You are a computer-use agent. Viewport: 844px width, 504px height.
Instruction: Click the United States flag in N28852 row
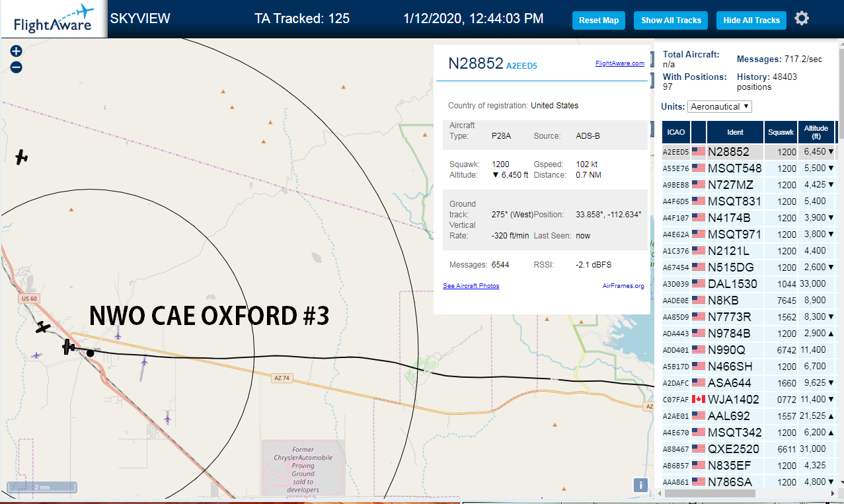coord(699,151)
